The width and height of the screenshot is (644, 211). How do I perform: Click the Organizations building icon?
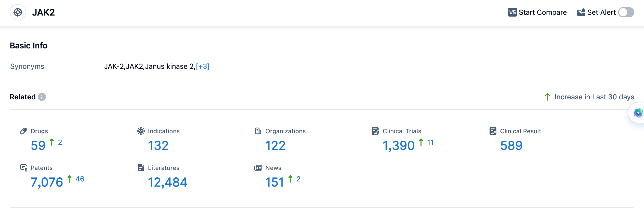258,131
